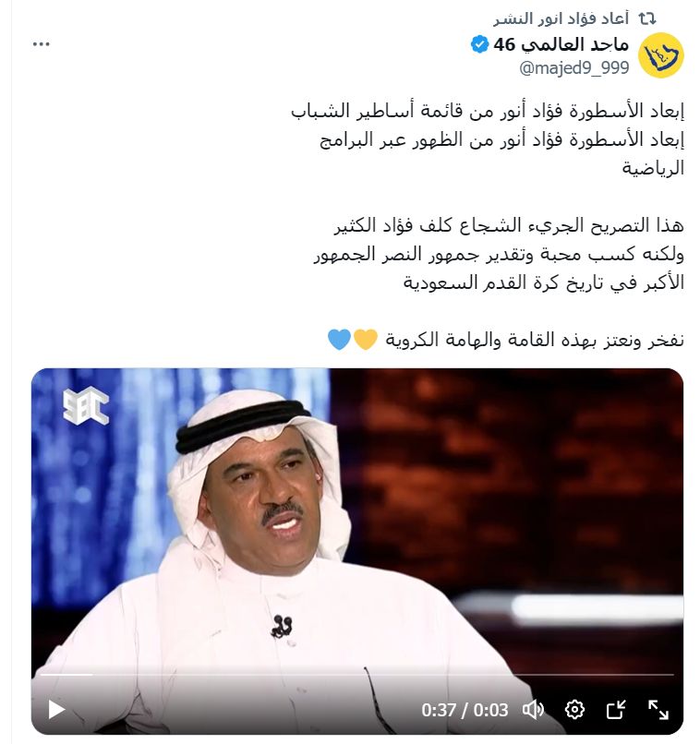Open @majed9_999 handle link
The height and width of the screenshot is (744, 700).
(x=574, y=68)
